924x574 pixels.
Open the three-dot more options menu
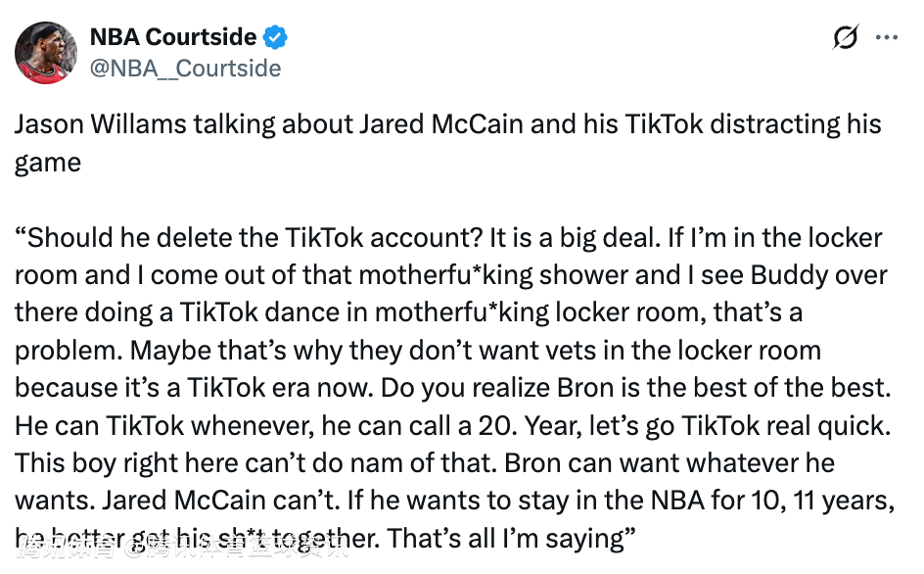pos(886,38)
